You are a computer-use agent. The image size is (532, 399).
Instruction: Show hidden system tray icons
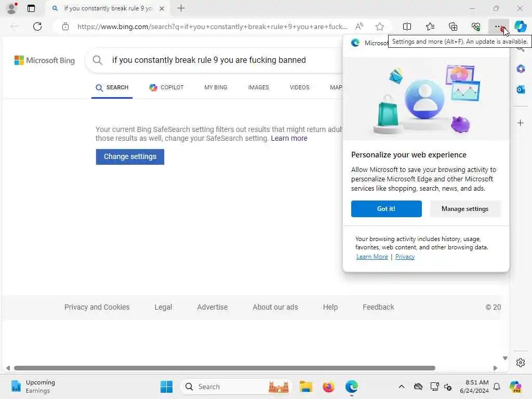tap(402, 387)
